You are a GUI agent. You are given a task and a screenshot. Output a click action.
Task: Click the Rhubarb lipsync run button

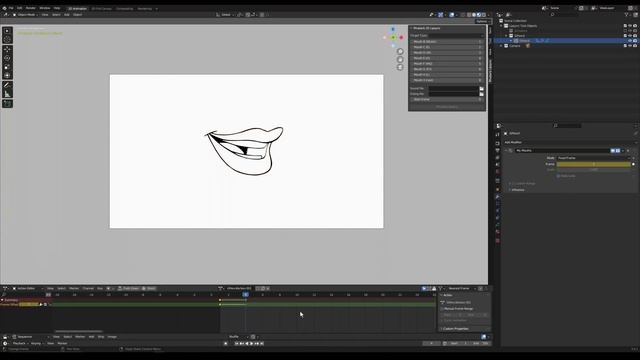tap(447, 107)
